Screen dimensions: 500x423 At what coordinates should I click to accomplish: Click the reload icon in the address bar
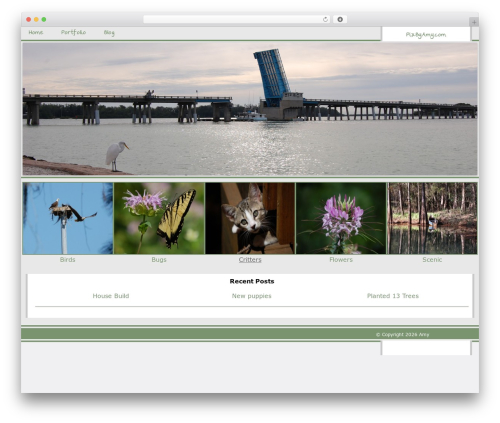pyautogui.click(x=325, y=20)
